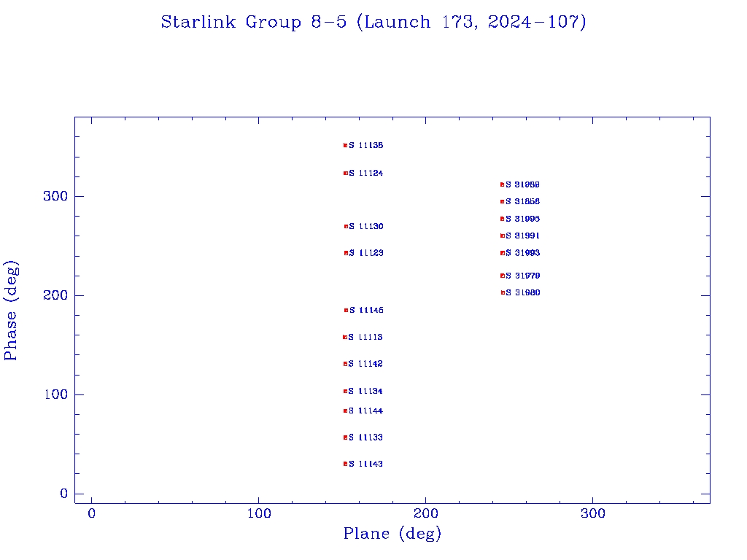Image resolution: width=747 pixels, height=560 pixels.
Task: Click the label S 11133
Action: click(366, 437)
